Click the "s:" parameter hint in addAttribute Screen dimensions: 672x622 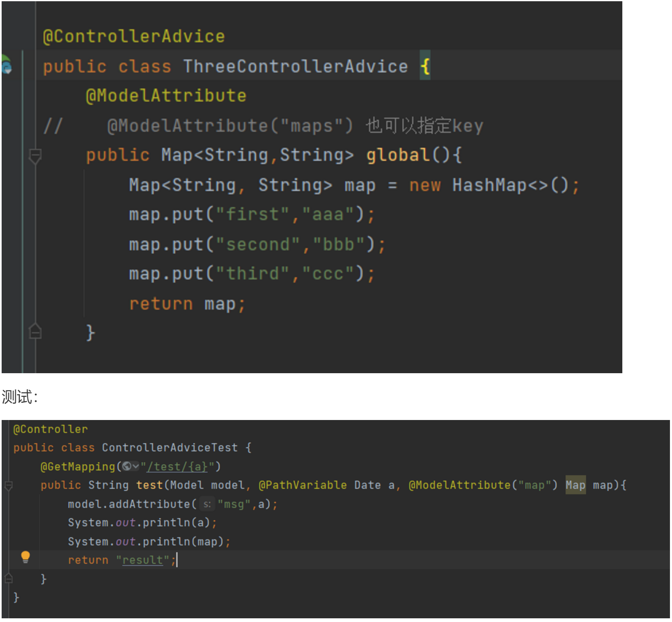(207, 504)
